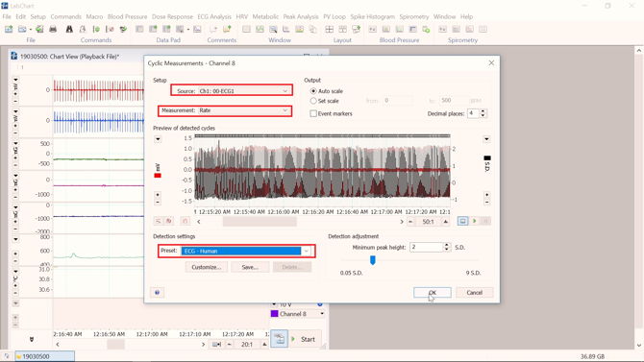Click the first waveform tool icon below preview
This screenshot has height=362, width=644.
(x=158, y=221)
